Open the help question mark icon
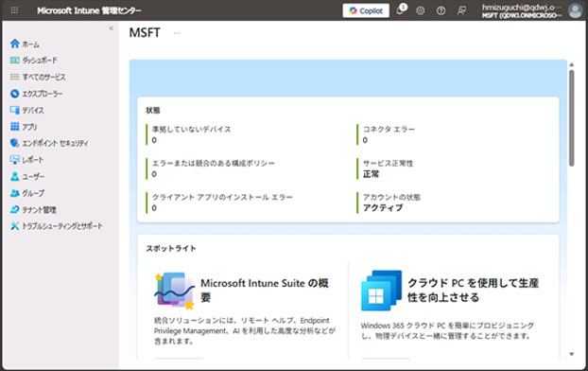 (x=441, y=11)
